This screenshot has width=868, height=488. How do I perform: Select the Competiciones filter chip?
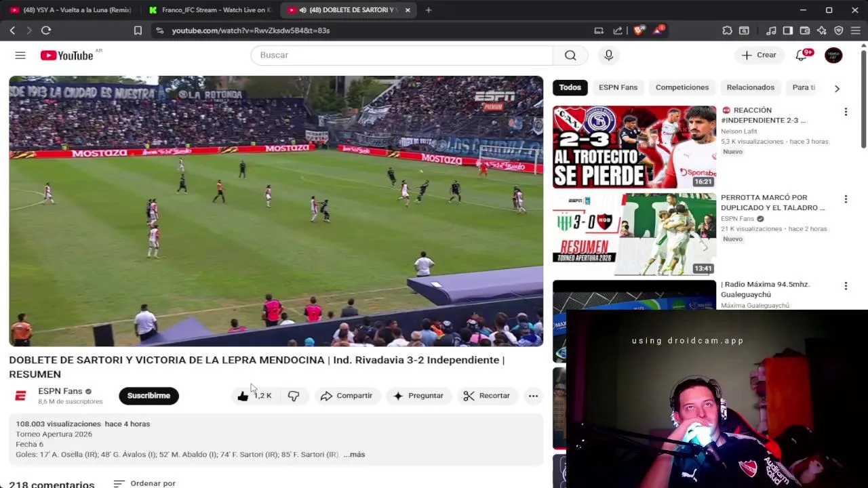tap(682, 87)
